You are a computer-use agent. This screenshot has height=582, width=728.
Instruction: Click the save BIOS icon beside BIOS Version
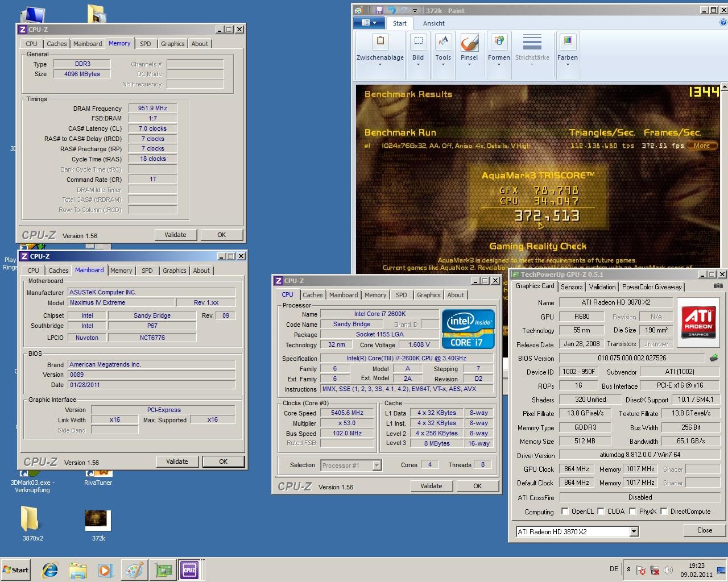[x=714, y=358]
